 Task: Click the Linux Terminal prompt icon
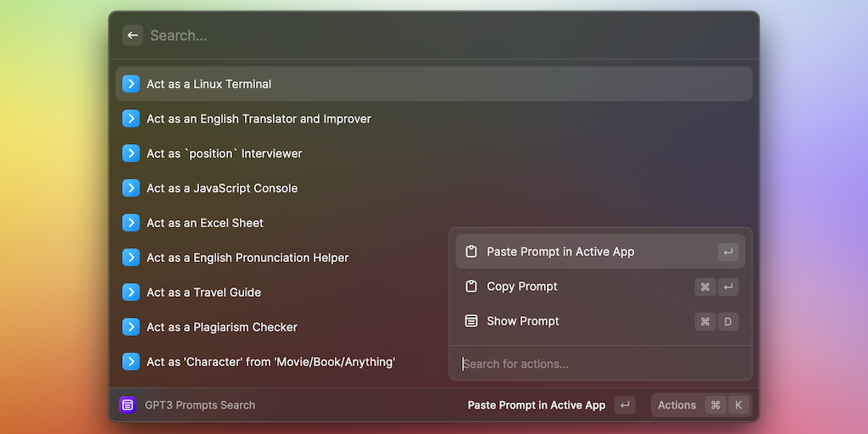pyautogui.click(x=131, y=84)
